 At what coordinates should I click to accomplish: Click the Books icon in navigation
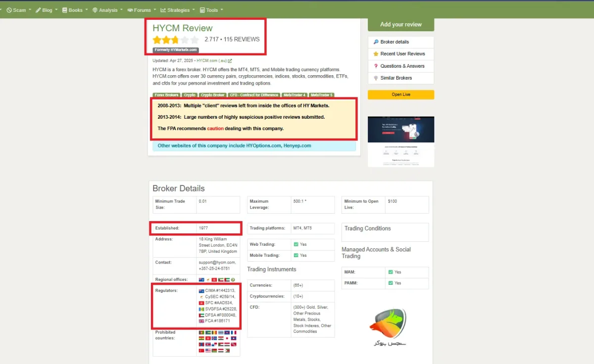click(x=64, y=10)
